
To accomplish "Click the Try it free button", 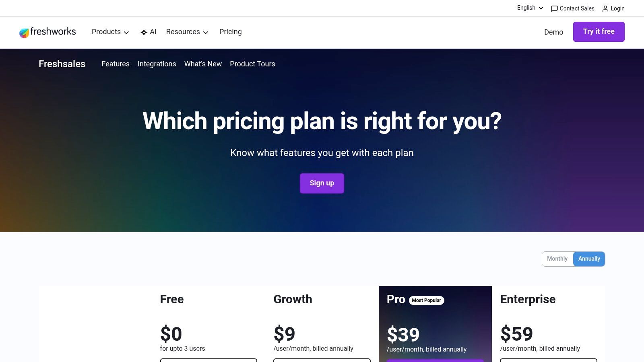I will click(x=599, y=31).
